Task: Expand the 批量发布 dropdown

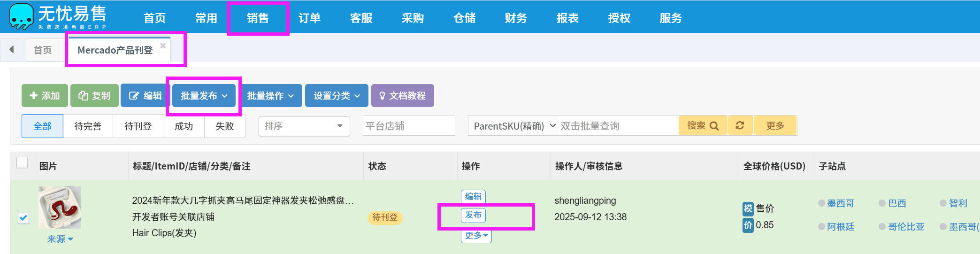Action: tap(204, 96)
